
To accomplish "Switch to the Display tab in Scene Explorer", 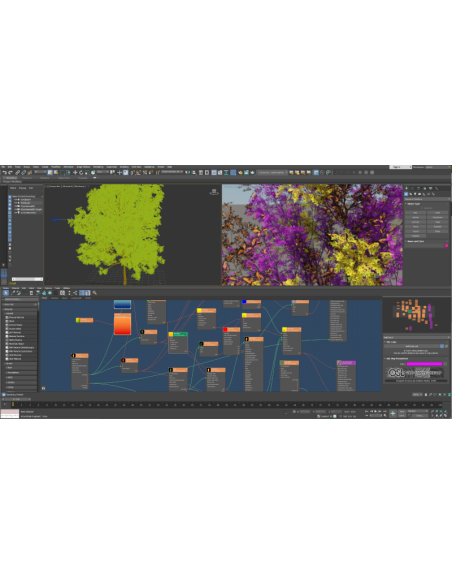I will 22,188.
